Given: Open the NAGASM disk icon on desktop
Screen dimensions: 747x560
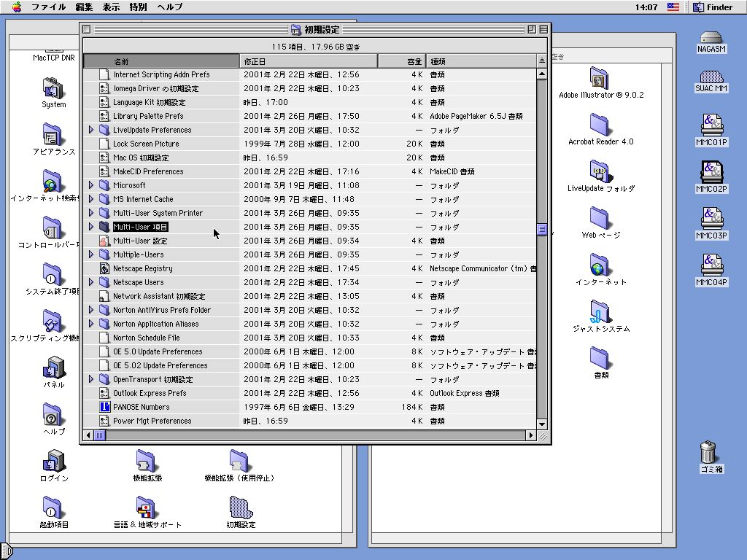Looking at the screenshot, I should click(711, 38).
